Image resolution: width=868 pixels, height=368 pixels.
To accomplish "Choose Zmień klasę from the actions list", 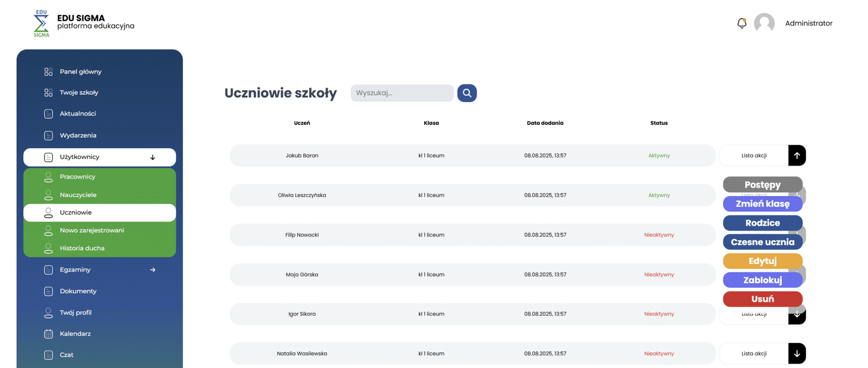I will (762, 204).
